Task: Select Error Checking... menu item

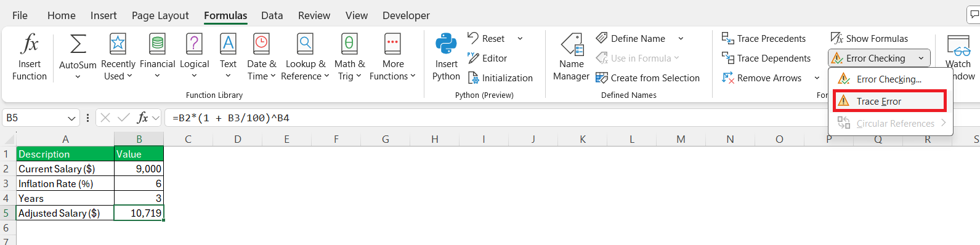Action: point(891,79)
